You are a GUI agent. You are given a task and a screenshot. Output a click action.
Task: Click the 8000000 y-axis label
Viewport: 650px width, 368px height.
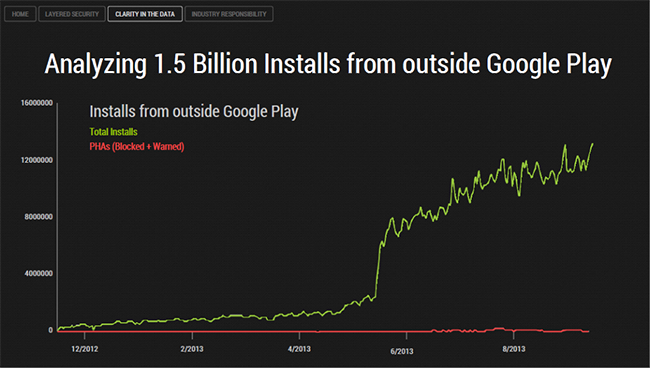39,217
